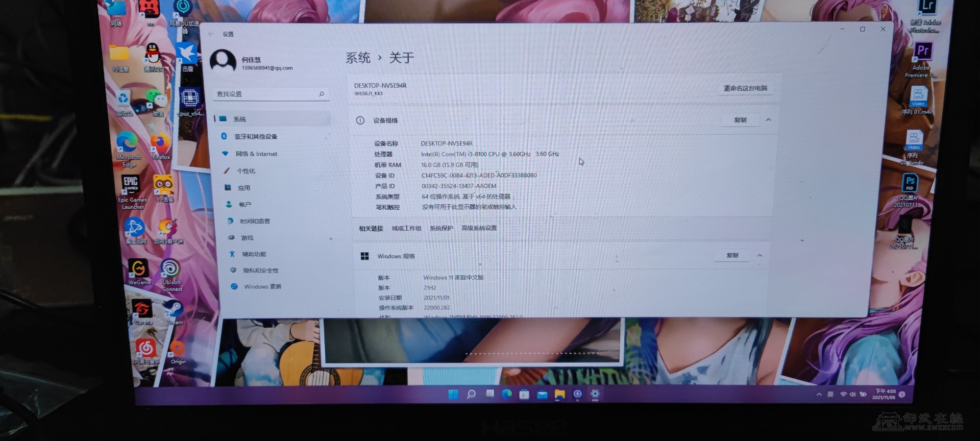Open 网络 & Internet settings category
The width and height of the screenshot is (980, 441).
click(256, 154)
